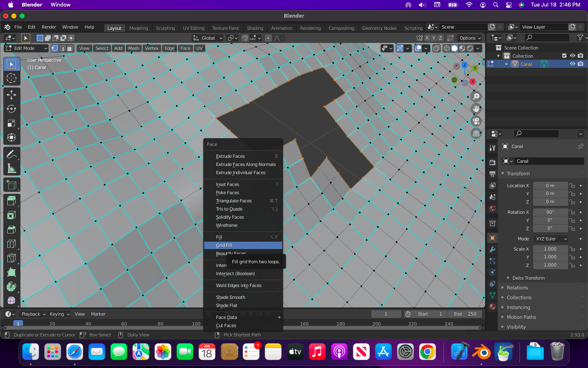
Task: Expand the Delta Transform section
Action: tap(528, 278)
